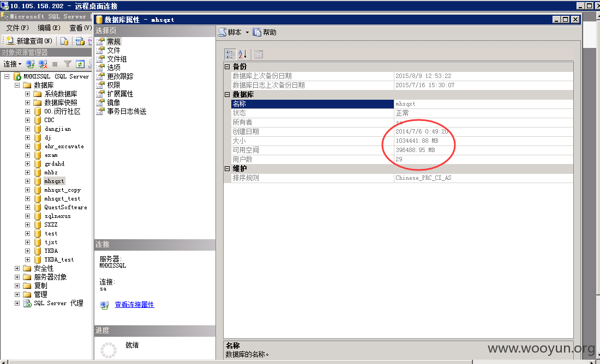Click the MHHISSQL server icon
The image size is (600, 364).
(x=17, y=76)
